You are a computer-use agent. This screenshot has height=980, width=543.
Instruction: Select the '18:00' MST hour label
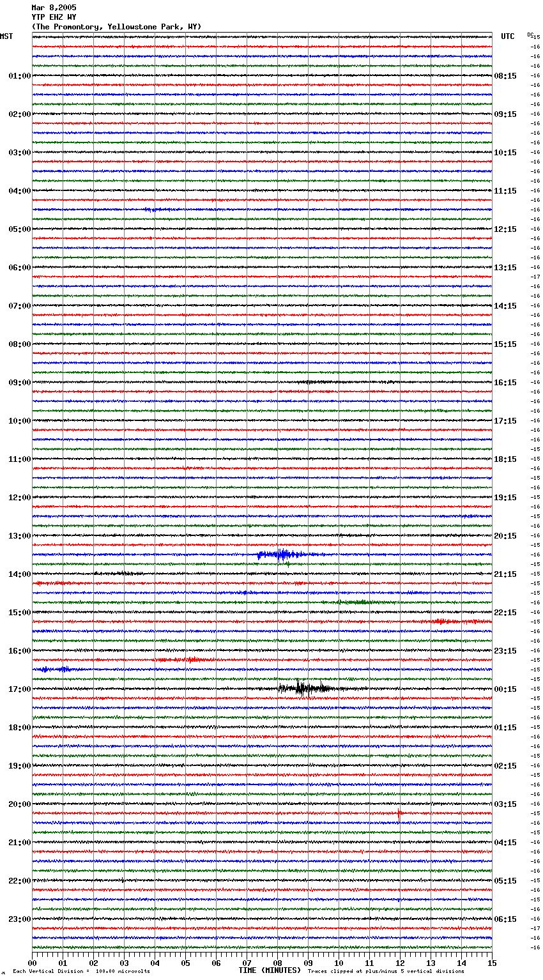coord(20,728)
